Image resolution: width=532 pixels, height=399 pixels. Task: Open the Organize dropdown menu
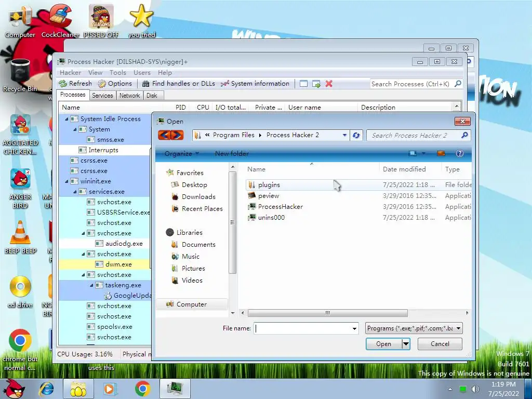181,153
